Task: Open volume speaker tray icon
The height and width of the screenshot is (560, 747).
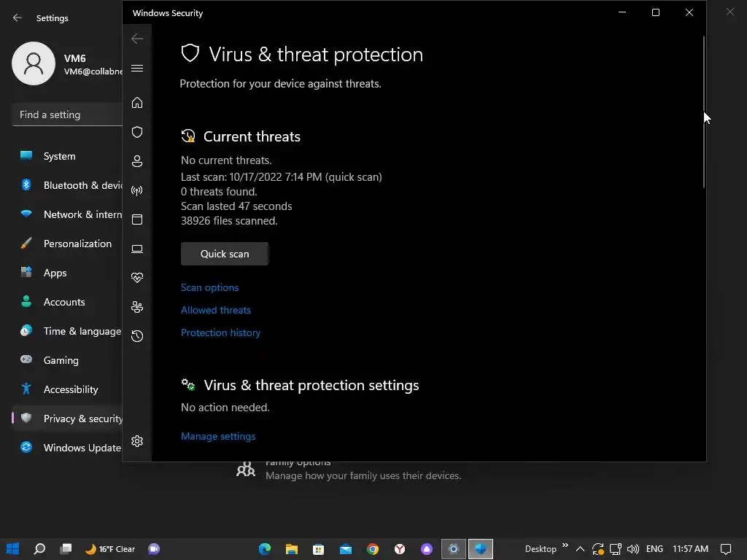Action: click(x=632, y=549)
